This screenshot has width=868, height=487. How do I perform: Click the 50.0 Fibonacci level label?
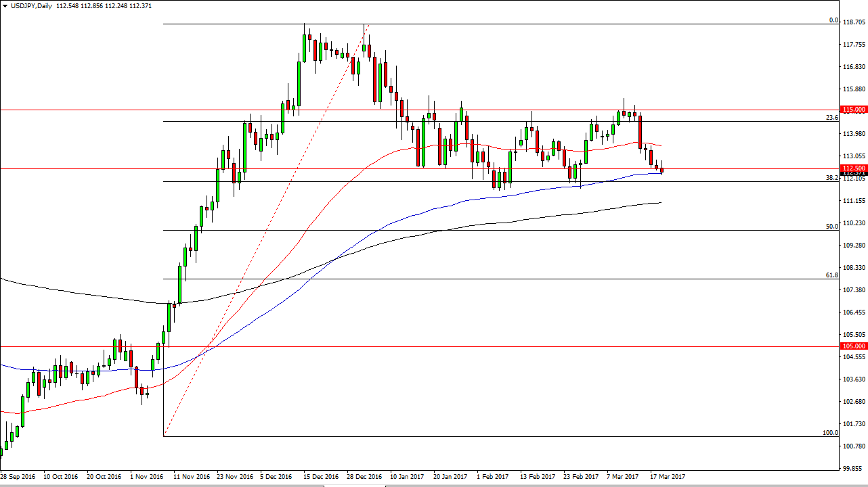coord(832,227)
